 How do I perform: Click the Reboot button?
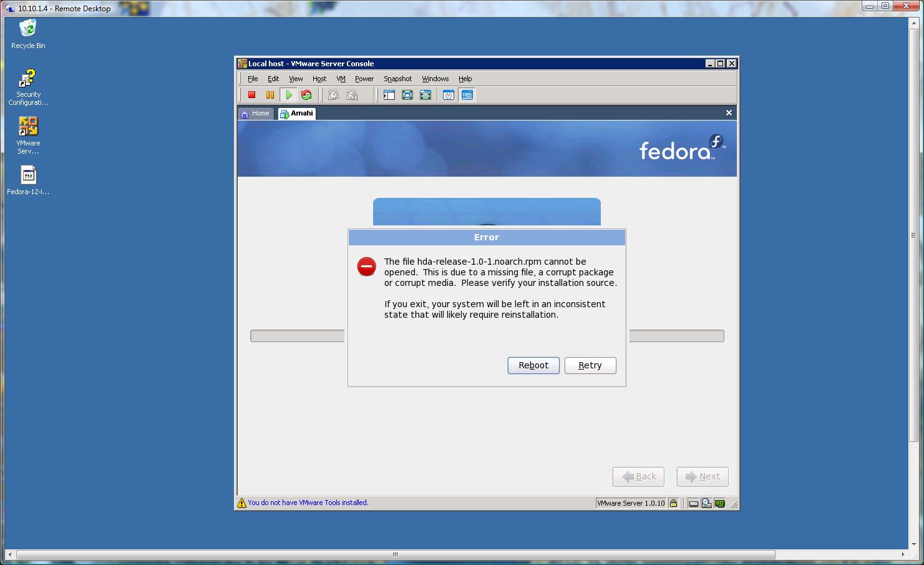click(533, 365)
